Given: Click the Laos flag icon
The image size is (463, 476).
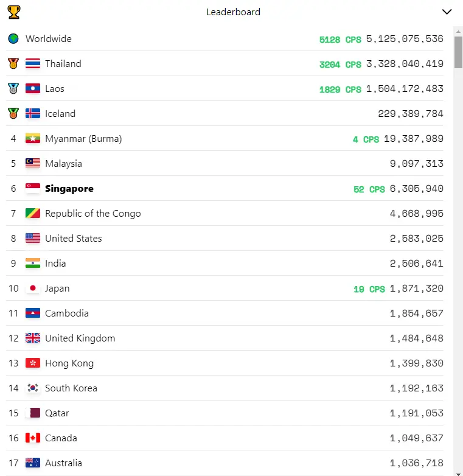Looking at the screenshot, I should coord(33,88).
